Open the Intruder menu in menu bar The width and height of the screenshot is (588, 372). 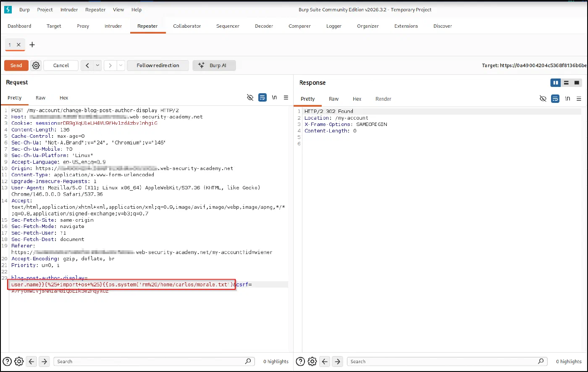69,10
